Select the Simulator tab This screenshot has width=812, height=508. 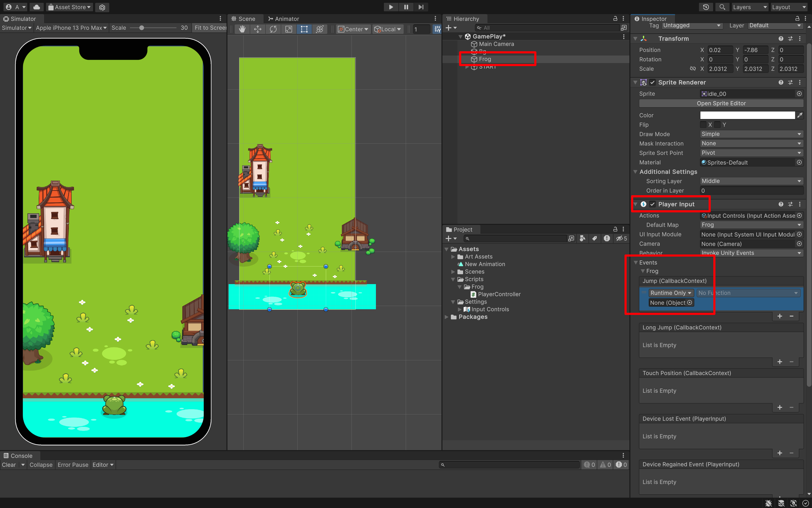[x=20, y=19]
